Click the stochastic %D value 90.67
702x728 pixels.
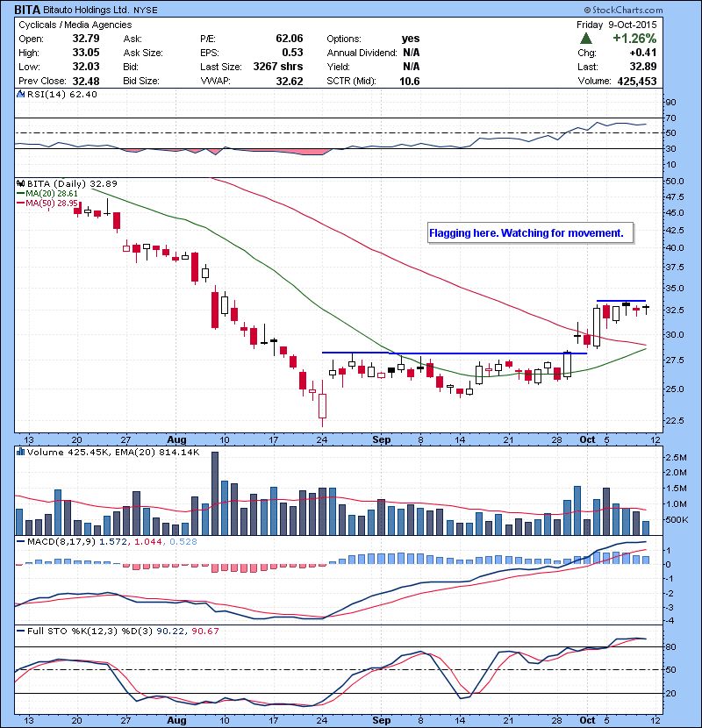pos(204,631)
